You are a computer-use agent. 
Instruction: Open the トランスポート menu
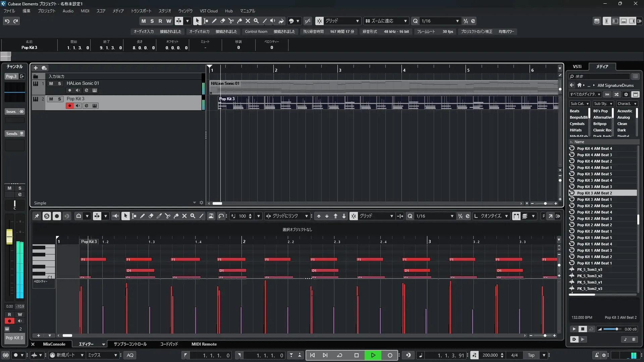[x=141, y=11]
